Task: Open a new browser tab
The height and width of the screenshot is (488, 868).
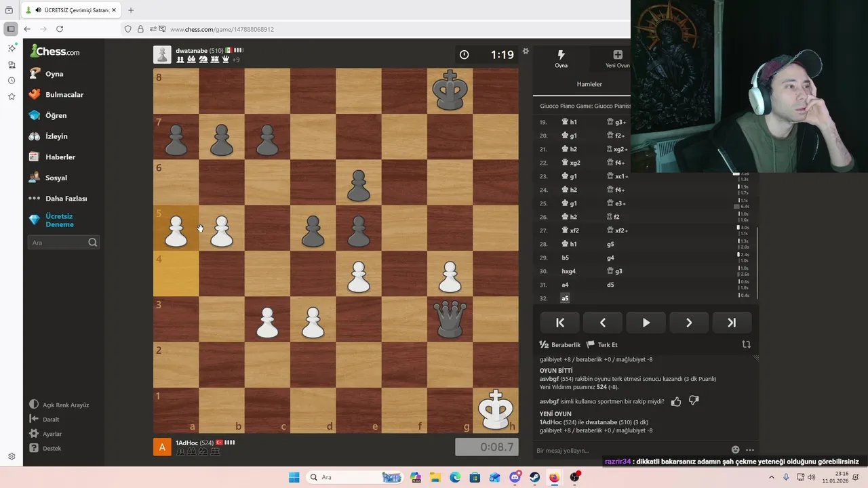Action: [131, 10]
